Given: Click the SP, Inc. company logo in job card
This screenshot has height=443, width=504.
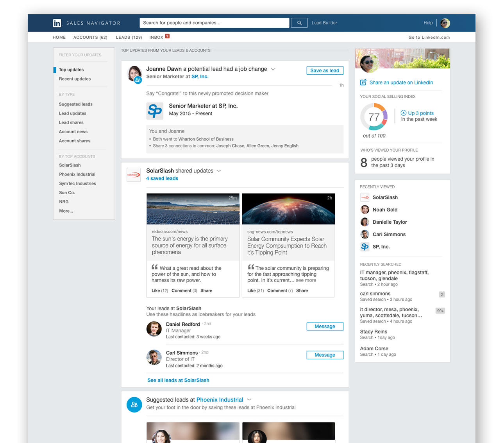Looking at the screenshot, I should click(155, 111).
